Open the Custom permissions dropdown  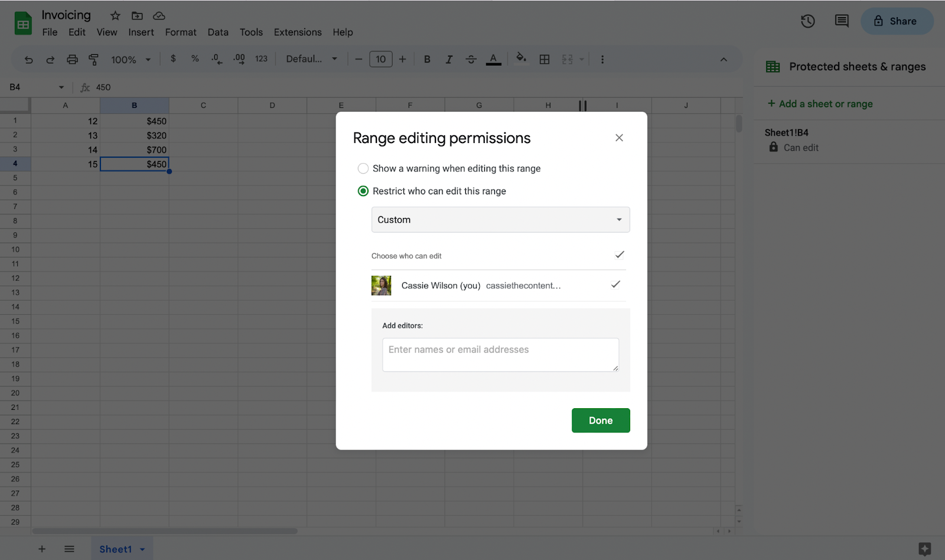click(500, 219)
